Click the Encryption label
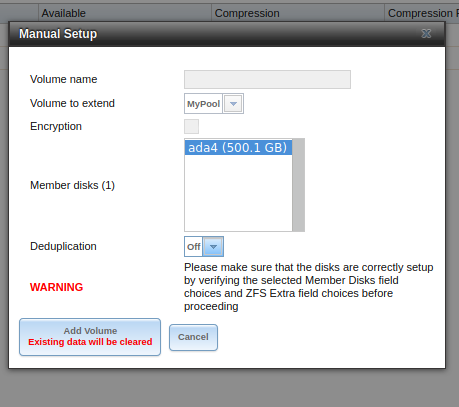Viewport: 459px width, 407px height. pyautogui.click(x=56, y=126)
